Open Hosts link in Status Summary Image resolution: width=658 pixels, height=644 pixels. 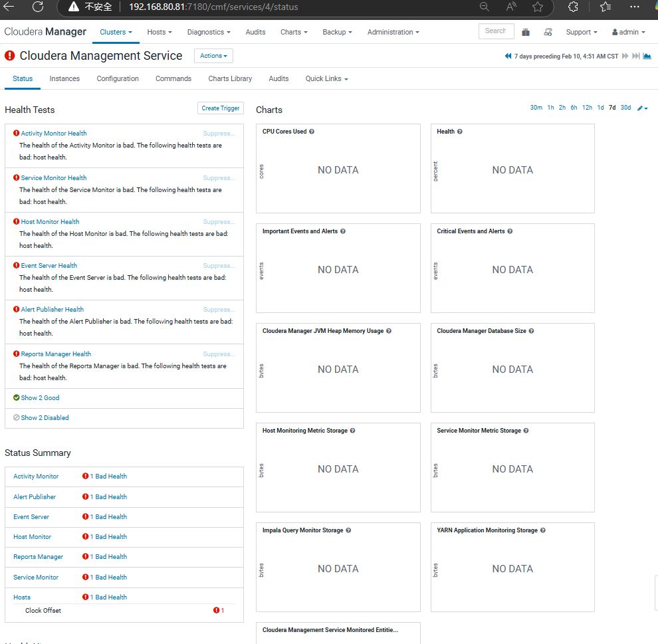[x=22, y=597]
